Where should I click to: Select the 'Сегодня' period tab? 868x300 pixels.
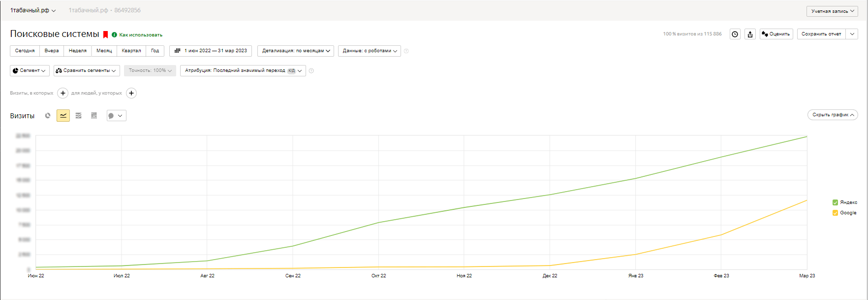(x=25, y=51)
